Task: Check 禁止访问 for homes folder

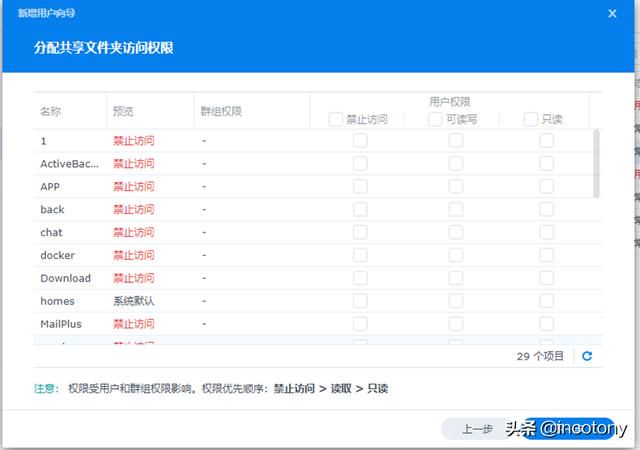Action: 360,301
